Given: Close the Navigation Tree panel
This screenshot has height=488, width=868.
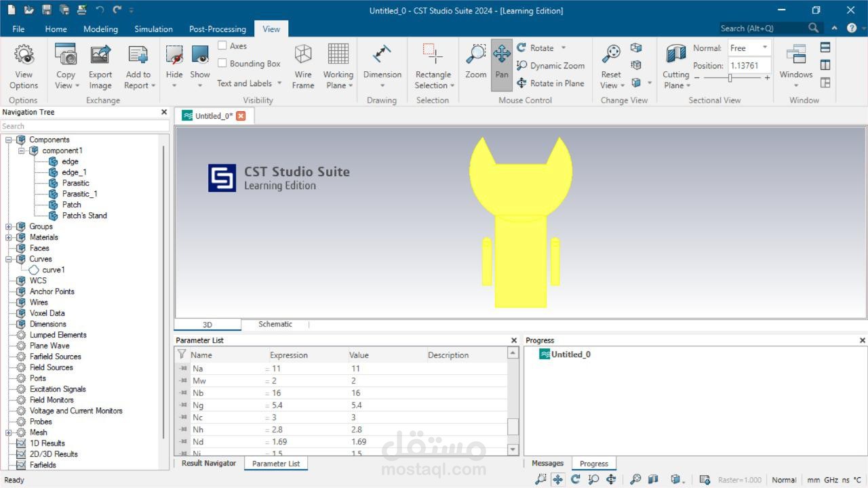Looking at the screenshot, I should (163, 112).
